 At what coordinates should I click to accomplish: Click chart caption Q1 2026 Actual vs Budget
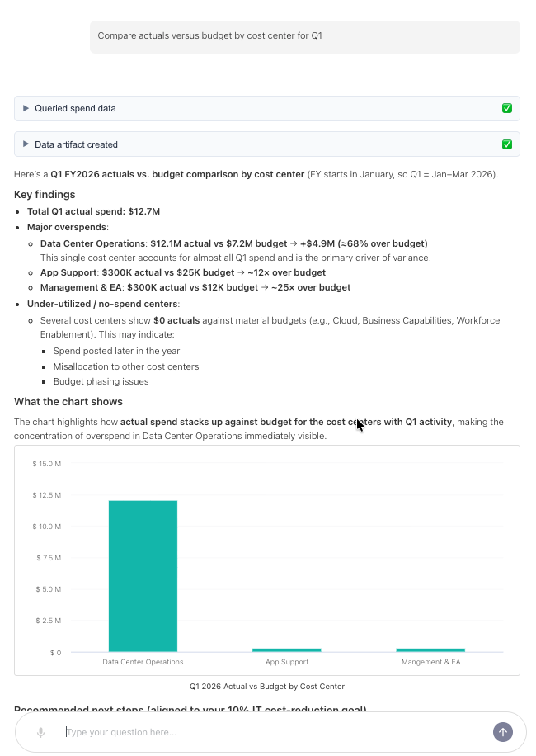point(267,687)
